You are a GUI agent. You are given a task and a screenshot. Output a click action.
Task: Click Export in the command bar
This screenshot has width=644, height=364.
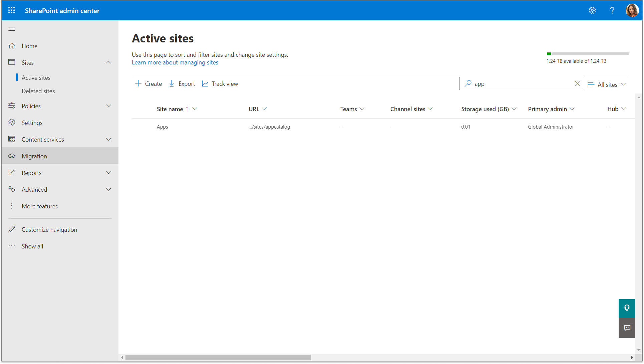tap(182, 84)
